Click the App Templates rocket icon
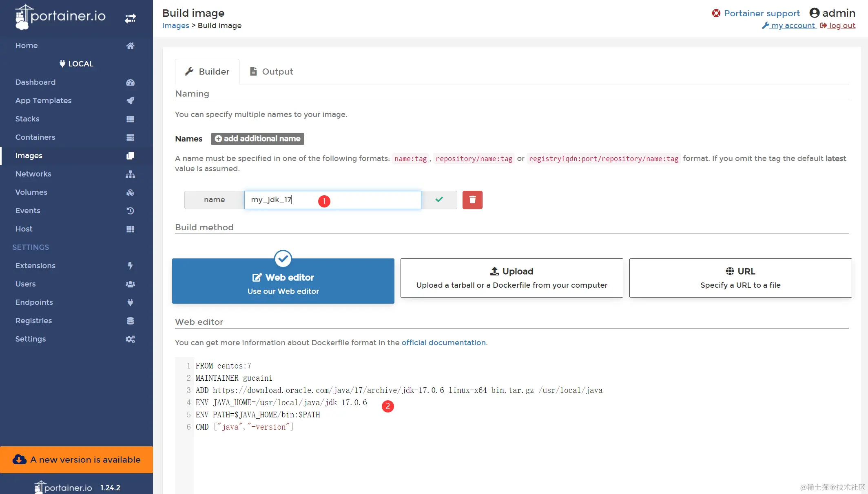Image resolution: width=868 pixels, height=494 pixels. click(130, 101)
